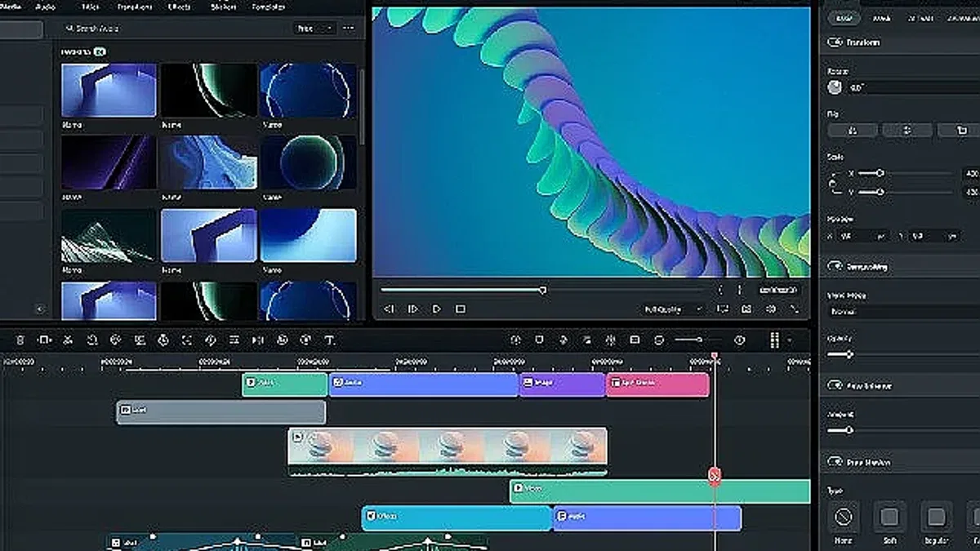Set mark-in with the left brace icon

point(720,289)
